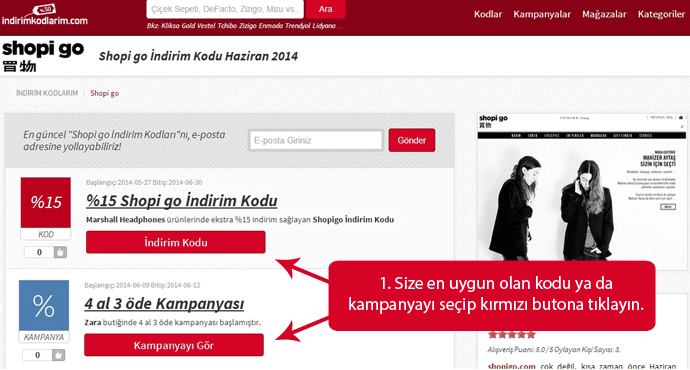This screenshot has width=690, height=370.
Task: Open the Kampanyalar menu item
Action: coord(542,14)
